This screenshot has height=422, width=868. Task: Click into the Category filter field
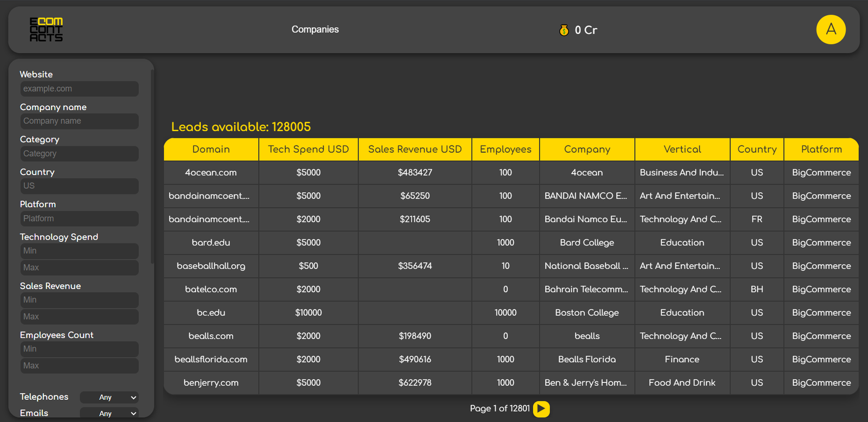point(79,154)
